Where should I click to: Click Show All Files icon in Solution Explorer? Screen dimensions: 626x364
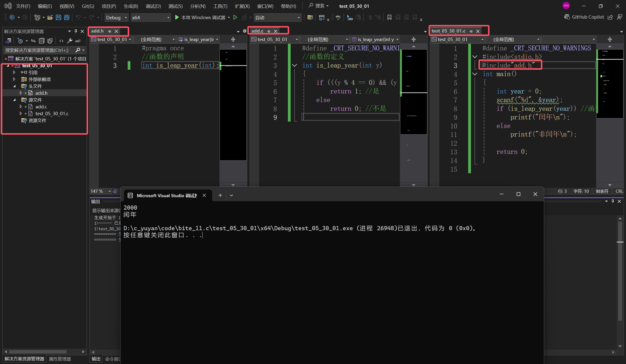tap(50, 41)
